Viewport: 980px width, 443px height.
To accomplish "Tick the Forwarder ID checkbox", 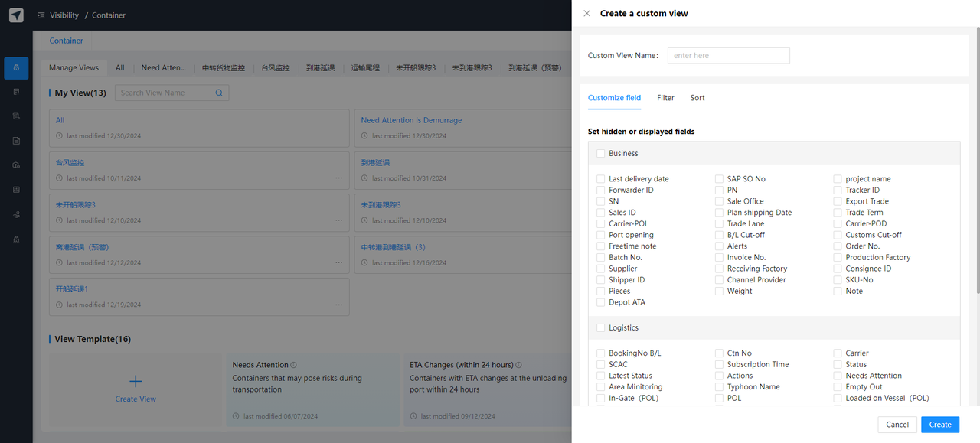I will click(601, 191).
